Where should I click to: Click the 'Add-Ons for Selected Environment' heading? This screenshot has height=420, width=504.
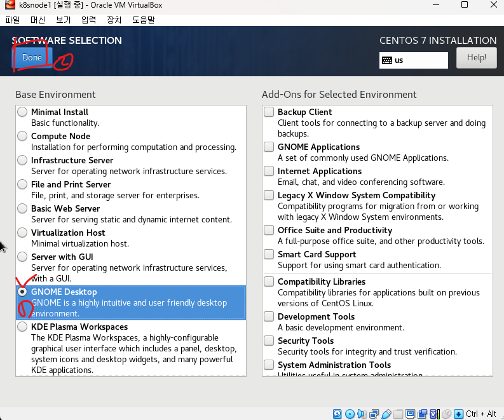coord(339,95)
